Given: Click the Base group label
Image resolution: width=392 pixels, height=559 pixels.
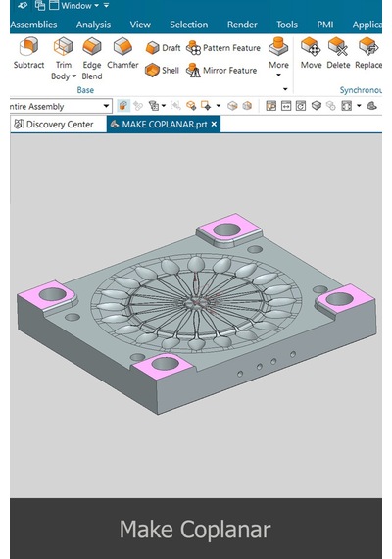Looking at the screenshot, I should [85, 90].
